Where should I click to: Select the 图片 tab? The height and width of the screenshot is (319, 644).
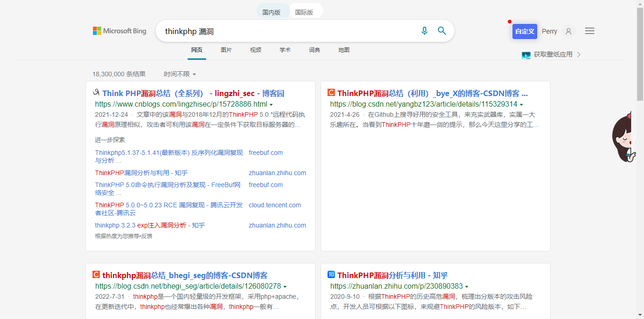(226, 50)
